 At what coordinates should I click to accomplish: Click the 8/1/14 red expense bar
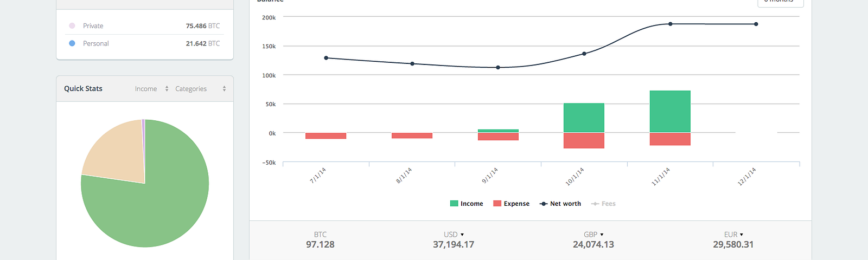[412, 135]
